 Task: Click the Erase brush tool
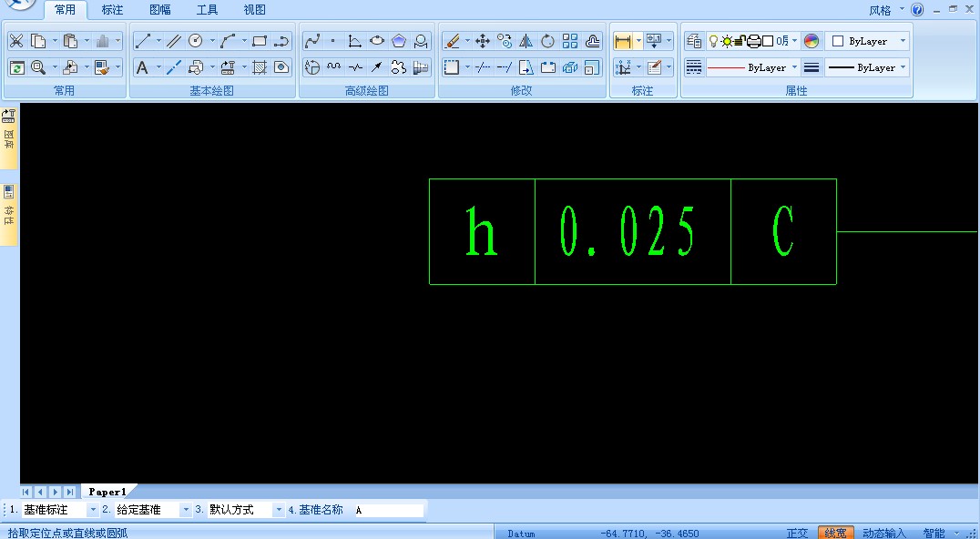[451, 41]
